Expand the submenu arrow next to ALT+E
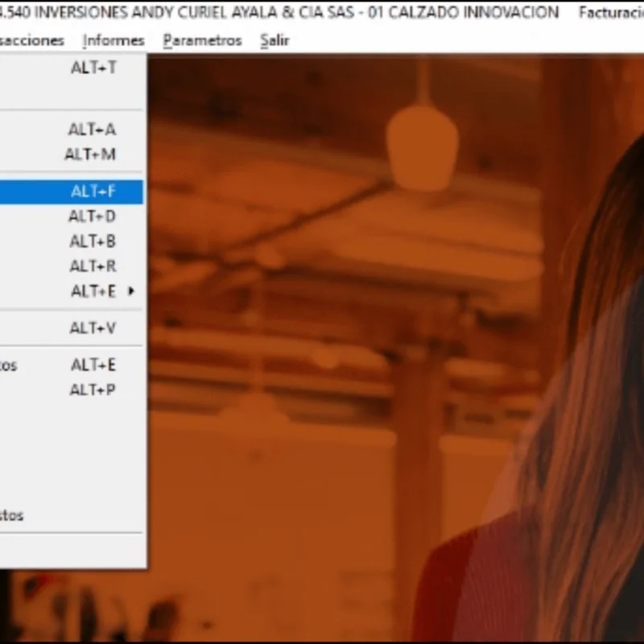 (131, 291)
